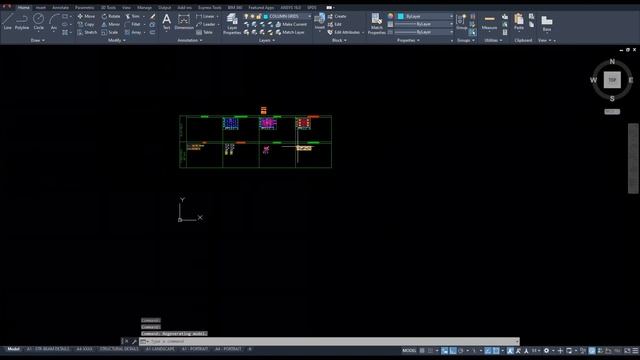Expand the Block panel
Image resolution: width=640 pixels, height=360 pixels.
(339, 40)
